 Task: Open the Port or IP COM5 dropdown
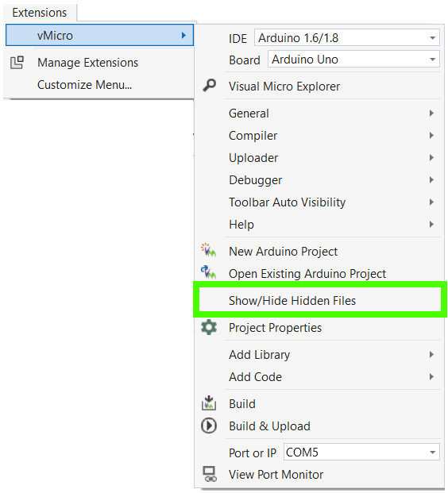pos(361,453)
